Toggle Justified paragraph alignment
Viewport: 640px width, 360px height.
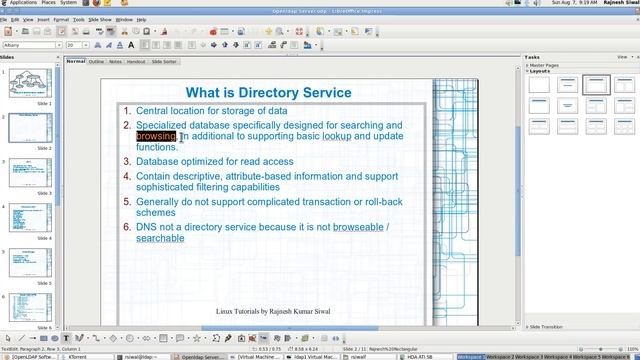click(178, 45)
